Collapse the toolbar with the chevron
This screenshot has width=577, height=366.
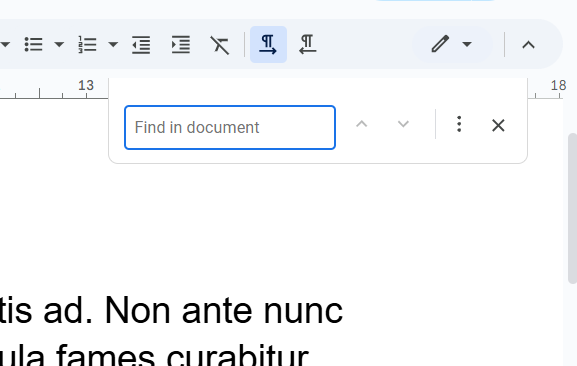(528, 45)
